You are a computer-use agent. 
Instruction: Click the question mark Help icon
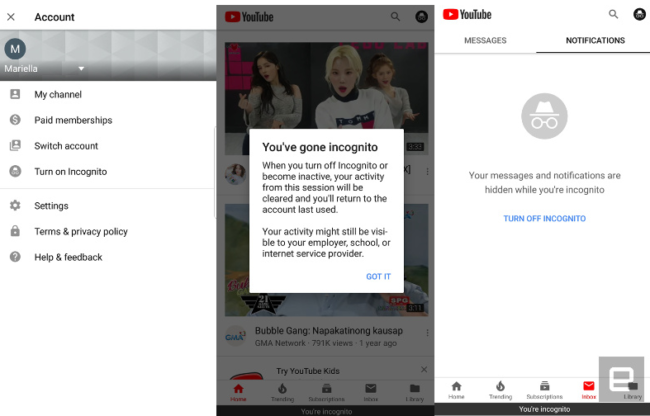point(15,256)
